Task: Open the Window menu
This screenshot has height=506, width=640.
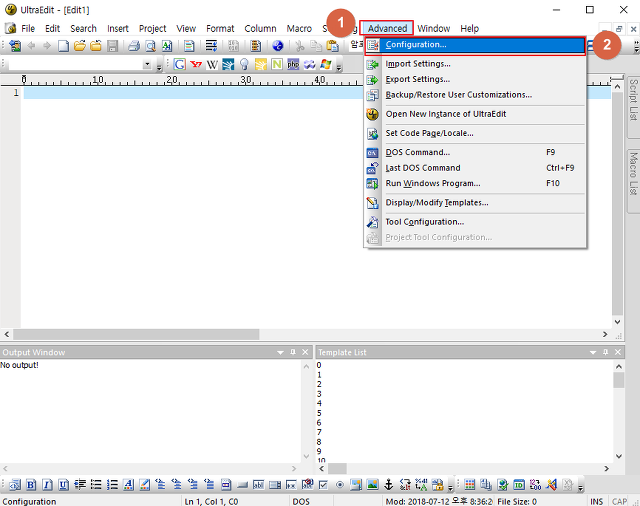Action: pyautogui.click(x=433, y=29)
